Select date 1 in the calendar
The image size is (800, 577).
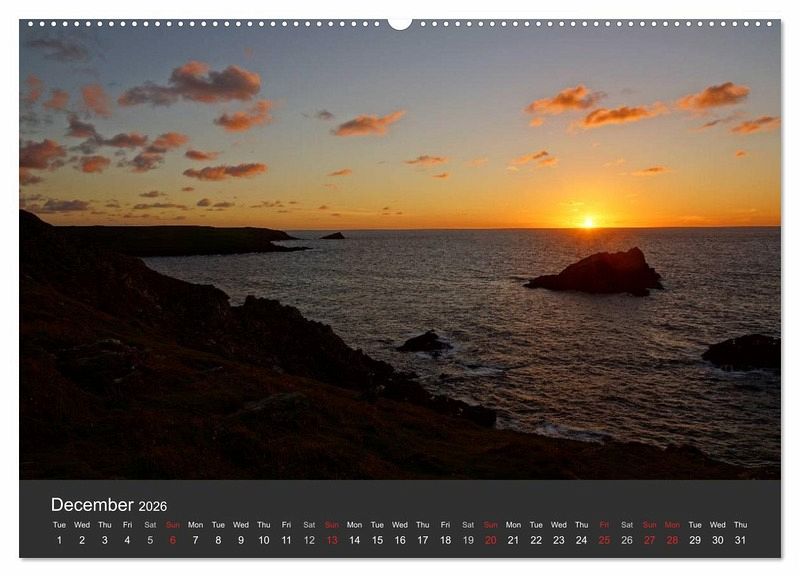[x=59, y=540]
